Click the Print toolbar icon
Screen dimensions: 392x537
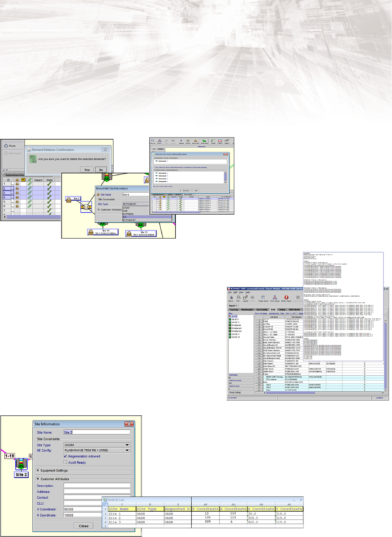(x=238, y=298)
